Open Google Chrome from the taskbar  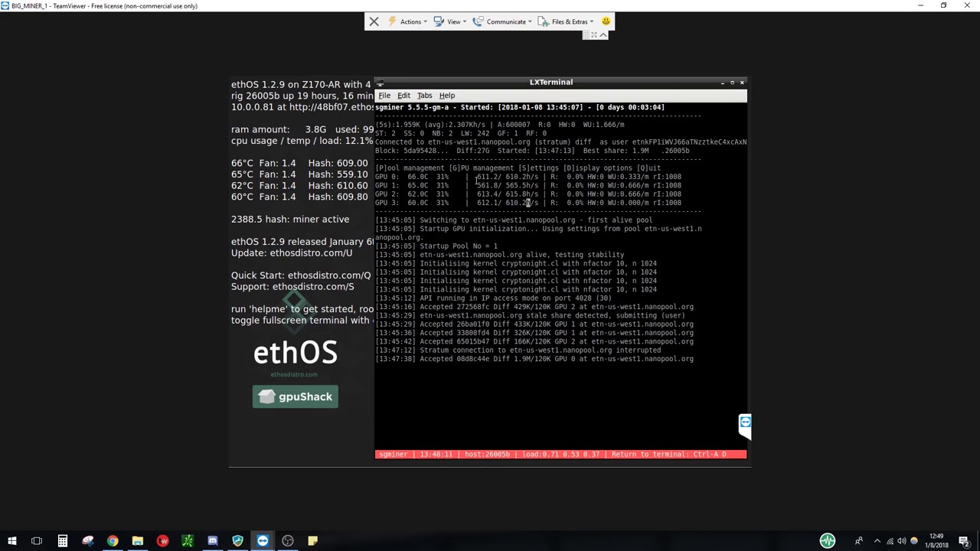[113, 541]
